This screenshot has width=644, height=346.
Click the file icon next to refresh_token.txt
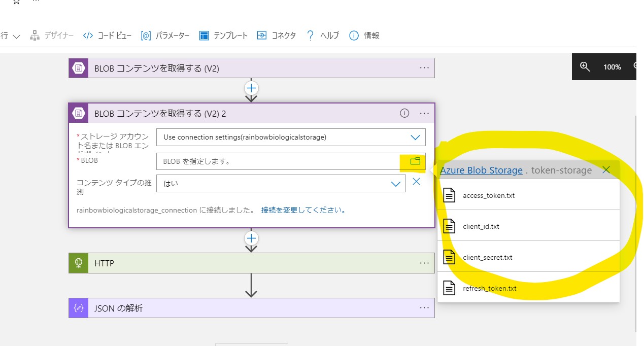click(x=450, y=288)
